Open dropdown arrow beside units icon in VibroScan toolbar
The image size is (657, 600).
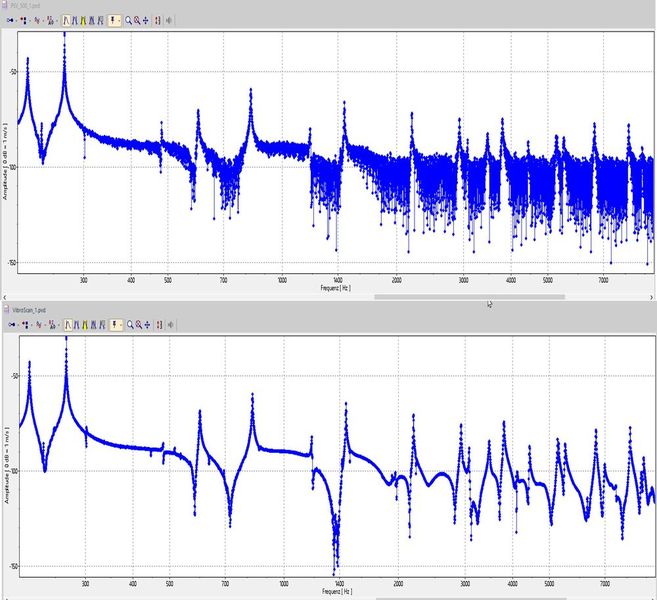click(x=59, y=325)
